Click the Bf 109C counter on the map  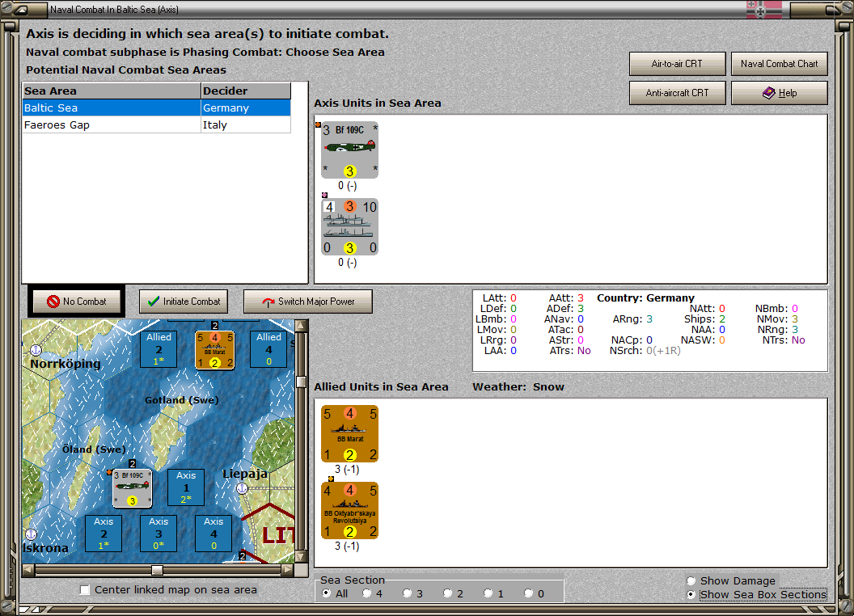click(133, 488)
